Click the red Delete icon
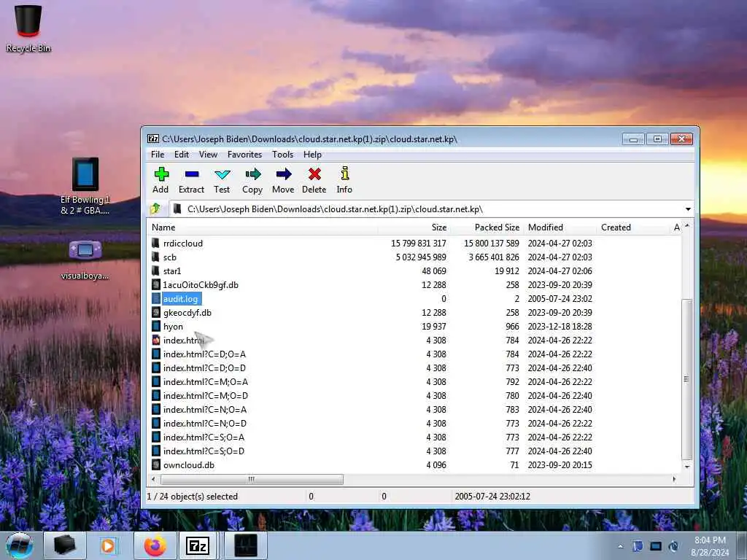 [x=314, y=174]
